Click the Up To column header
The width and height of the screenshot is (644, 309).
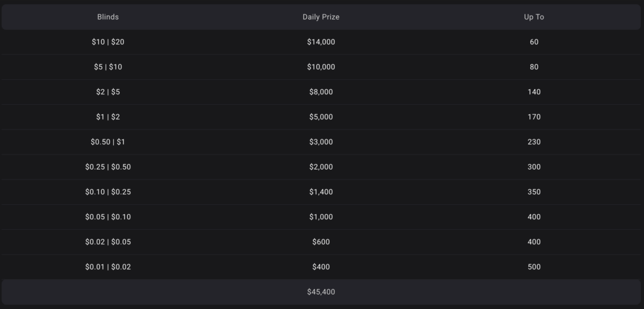[x=534, y=17]
